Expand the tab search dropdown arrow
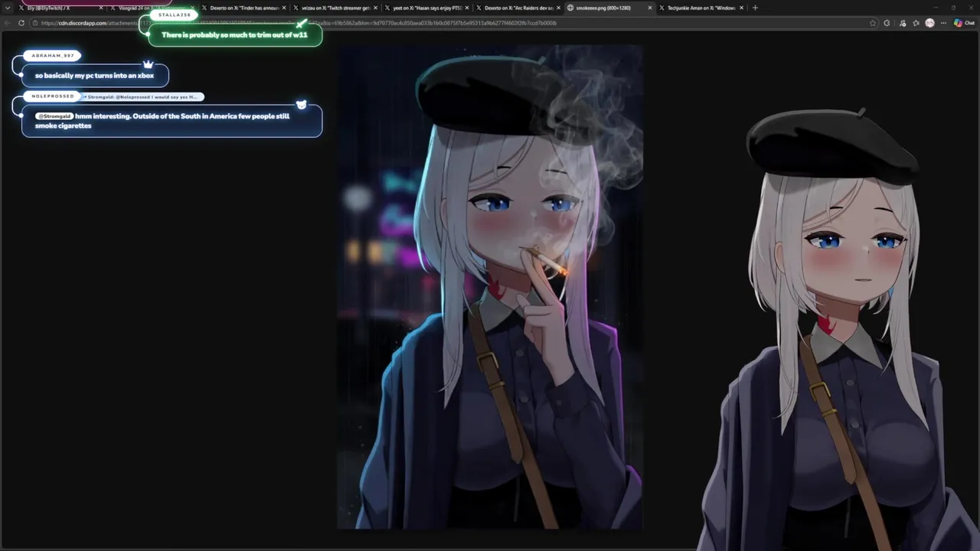Viewport: 980px width, 551px height. point(8,8)
